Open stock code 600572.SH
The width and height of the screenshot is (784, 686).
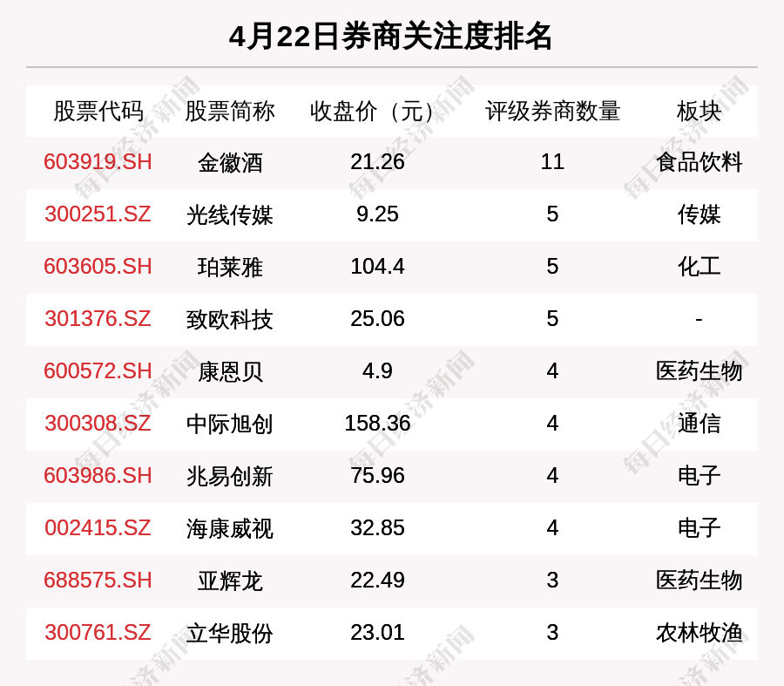pyautogui.click(x=98, y=371)
